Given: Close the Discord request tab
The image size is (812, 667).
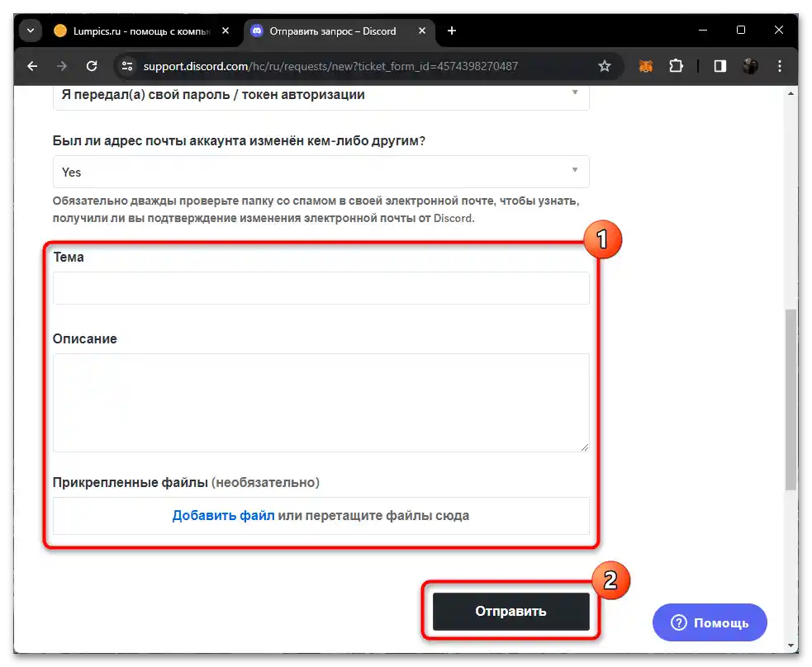Looking at the screenshot, I should 422,31.
